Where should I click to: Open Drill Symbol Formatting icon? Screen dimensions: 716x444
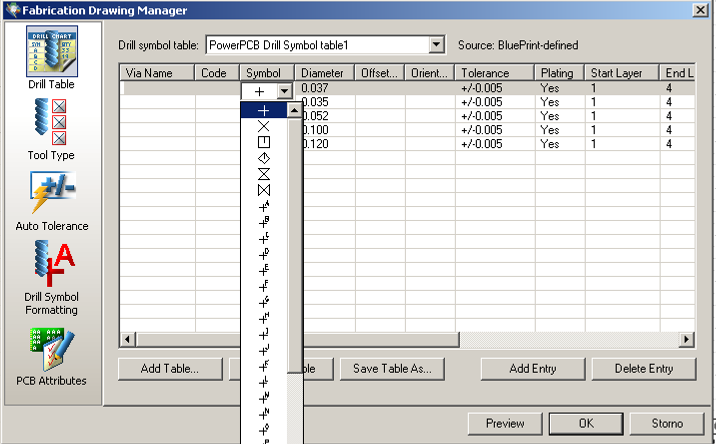click(x=53, y=264)
